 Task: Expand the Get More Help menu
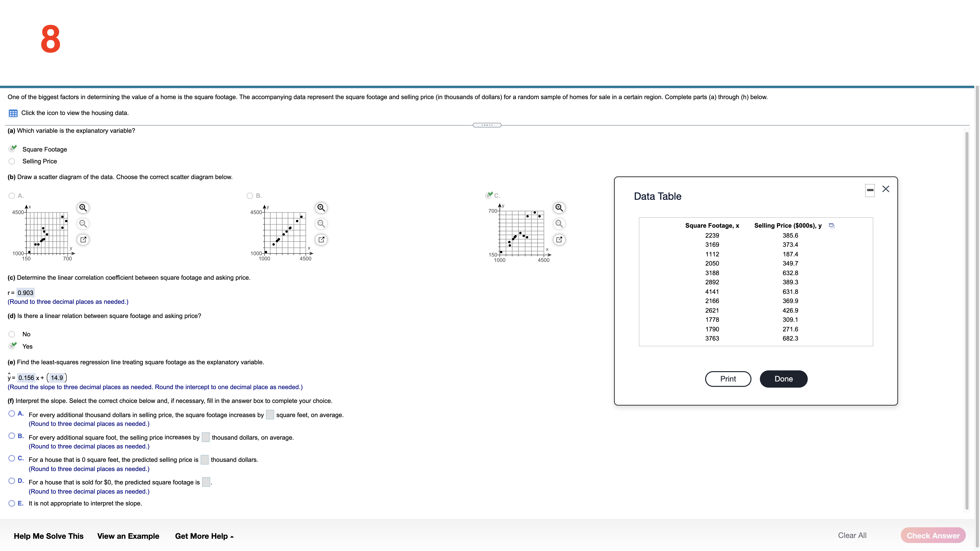click(204, 536)
